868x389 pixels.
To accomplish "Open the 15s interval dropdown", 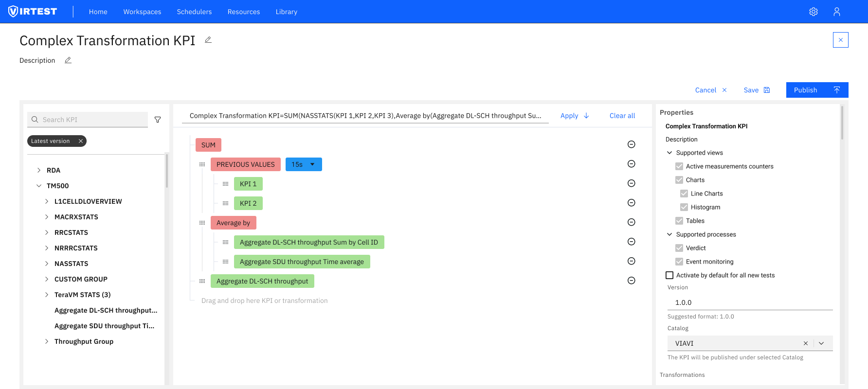I will (x=304, y=164).
